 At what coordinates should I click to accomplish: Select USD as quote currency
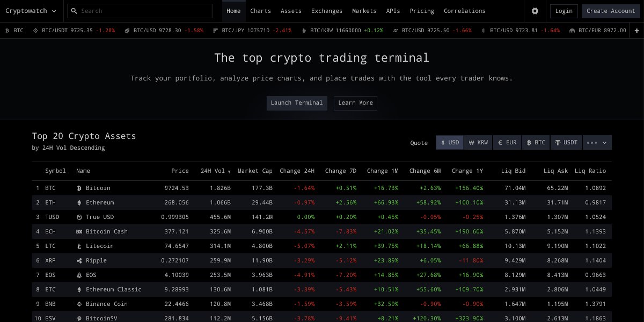tap(450, 142)
